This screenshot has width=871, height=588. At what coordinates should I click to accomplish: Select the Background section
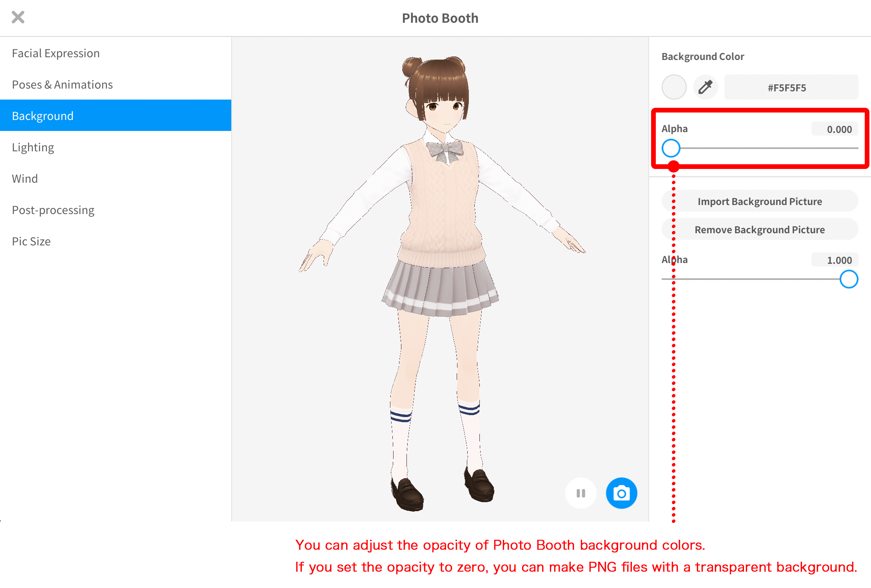[116, 116]
